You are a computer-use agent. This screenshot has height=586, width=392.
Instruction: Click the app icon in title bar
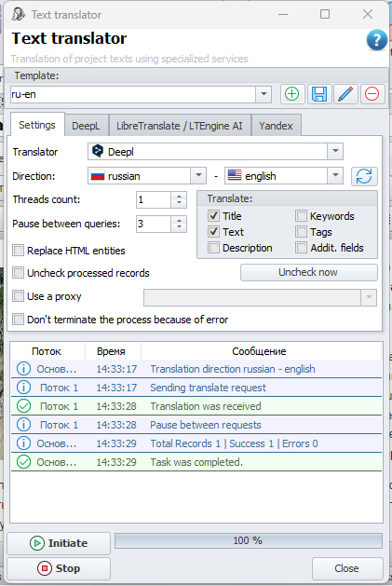pyautogui.click(x=18, y=14)
